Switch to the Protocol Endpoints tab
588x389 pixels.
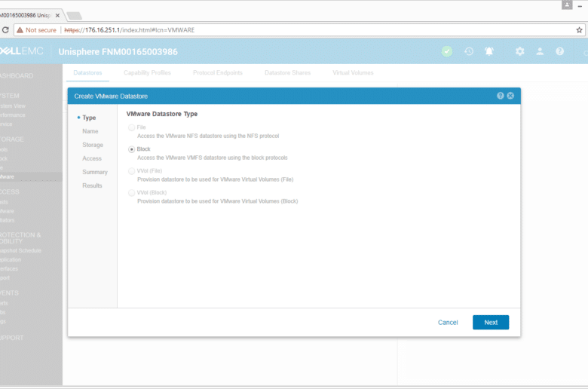(x=218, y=73)
